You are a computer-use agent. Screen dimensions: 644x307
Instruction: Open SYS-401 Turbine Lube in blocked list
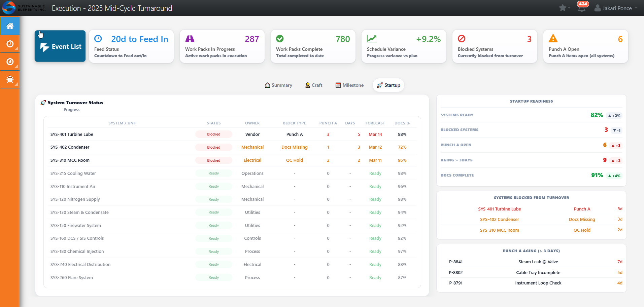pyautogui.click(x=499, y=209)
